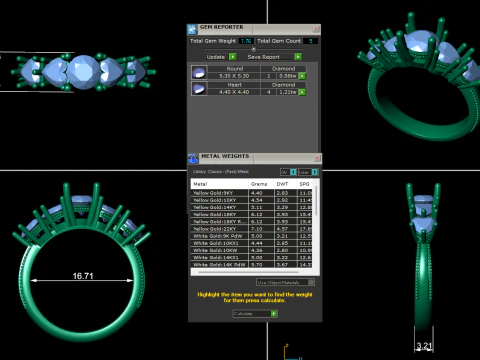Click green arrow in Round diamond row
480x360 pixels.
tap(302, 76)
